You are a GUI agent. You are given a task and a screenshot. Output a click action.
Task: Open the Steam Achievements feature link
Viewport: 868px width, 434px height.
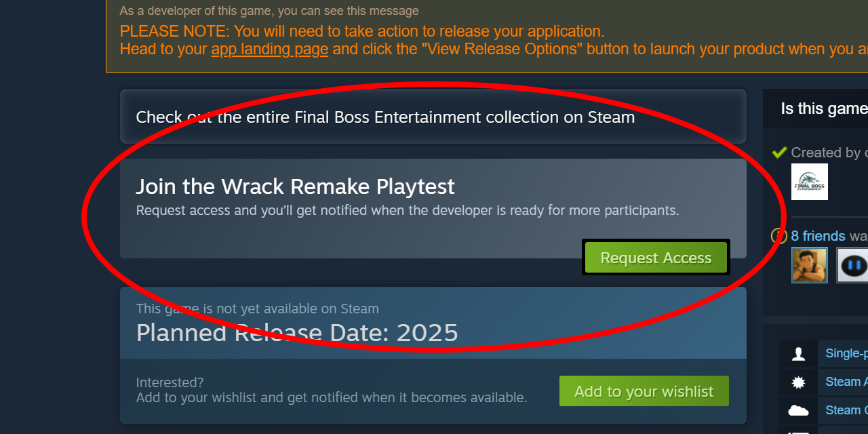tap(846, 382)
